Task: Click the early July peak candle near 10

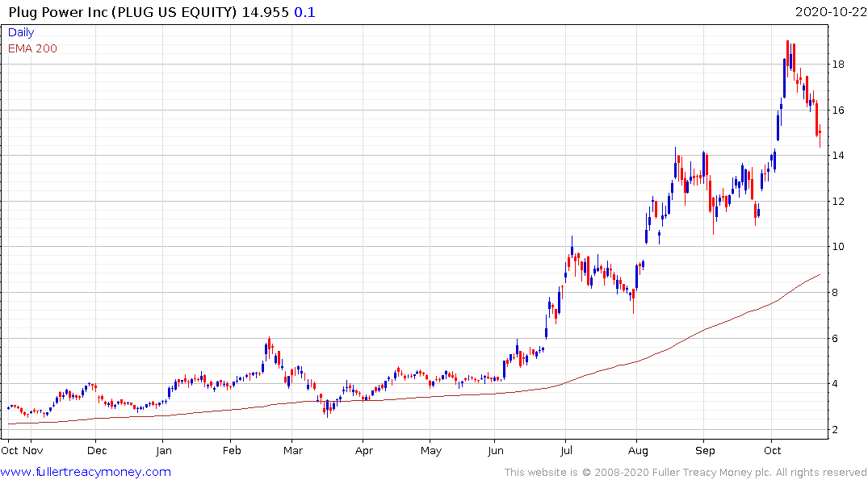Action: [572, 246]
